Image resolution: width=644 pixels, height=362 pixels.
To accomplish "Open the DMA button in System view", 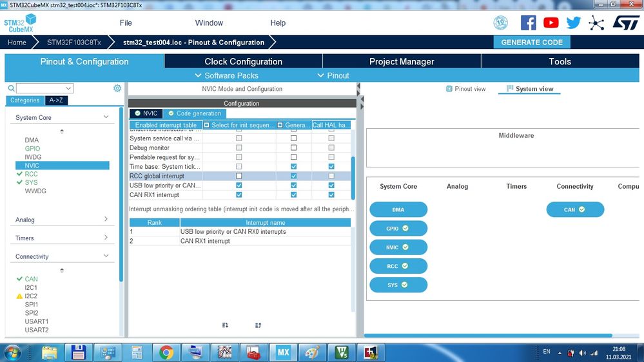I will click(398, 209).
